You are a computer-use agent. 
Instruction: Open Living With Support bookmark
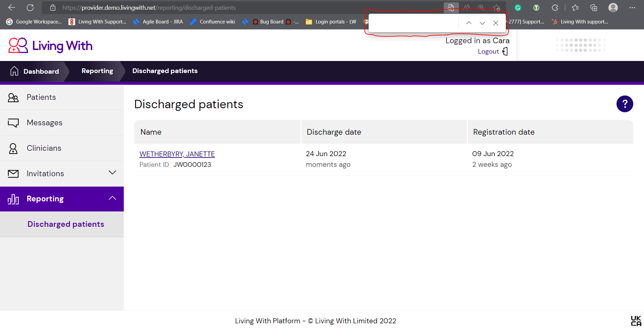(x=98, y=22)
